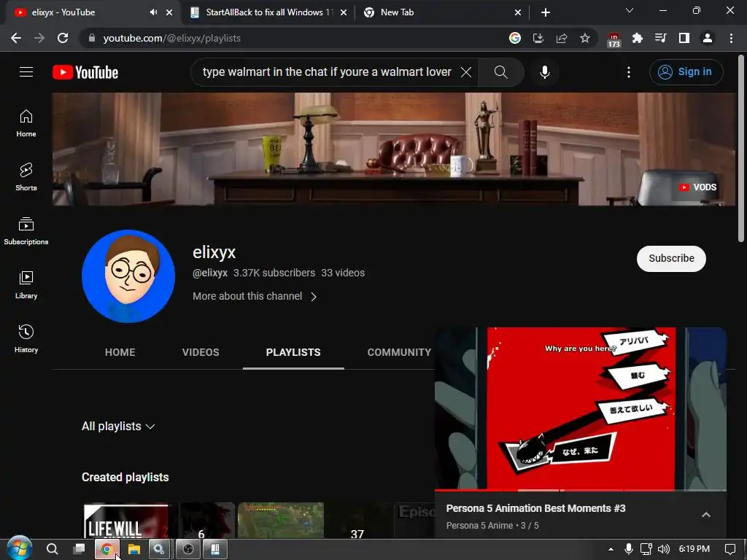Click the browser address bar URL
The height and width of the screenshot is (560, 747).
click(171, 38)
